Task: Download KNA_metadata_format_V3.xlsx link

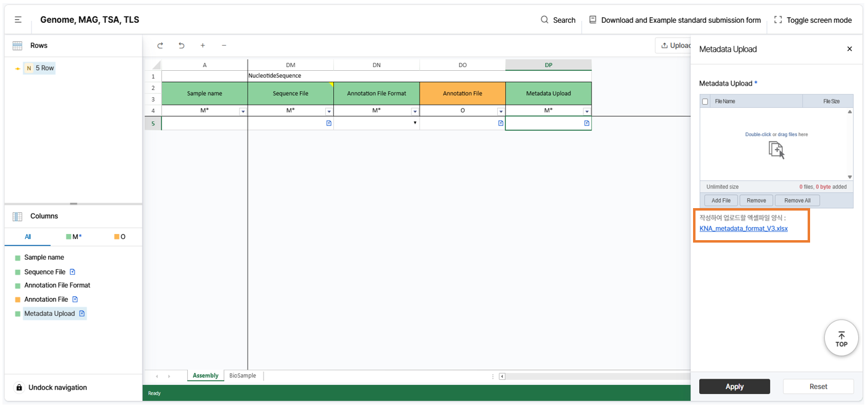Action: [x=744, y=228]
